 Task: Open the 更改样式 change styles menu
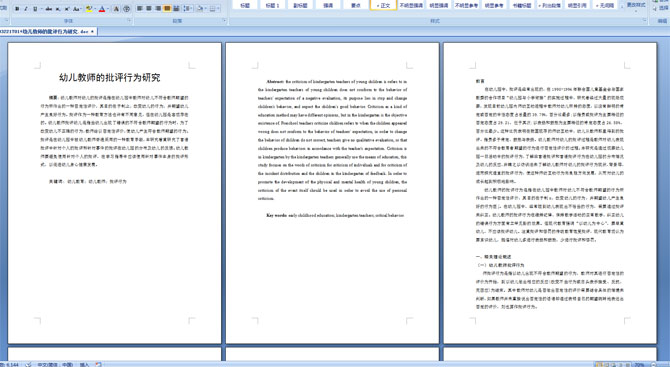636,6
